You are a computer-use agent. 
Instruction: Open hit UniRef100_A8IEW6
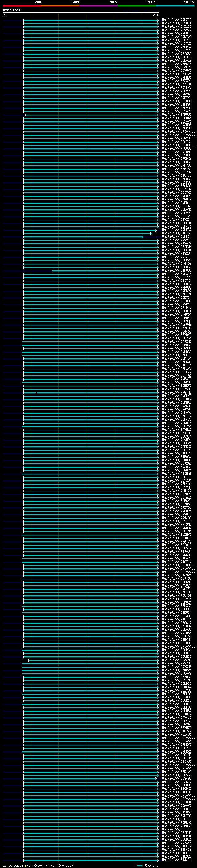(x=177, y=247)
